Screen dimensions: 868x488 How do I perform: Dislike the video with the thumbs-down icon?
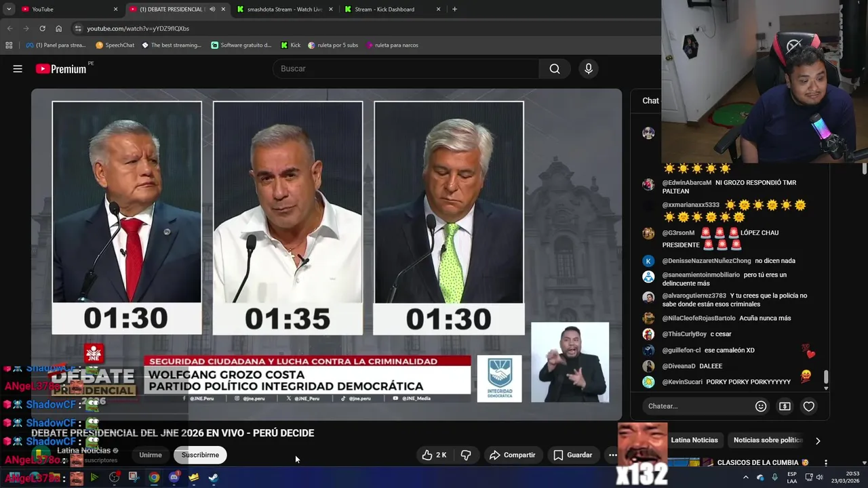click(x=466, y=455)
